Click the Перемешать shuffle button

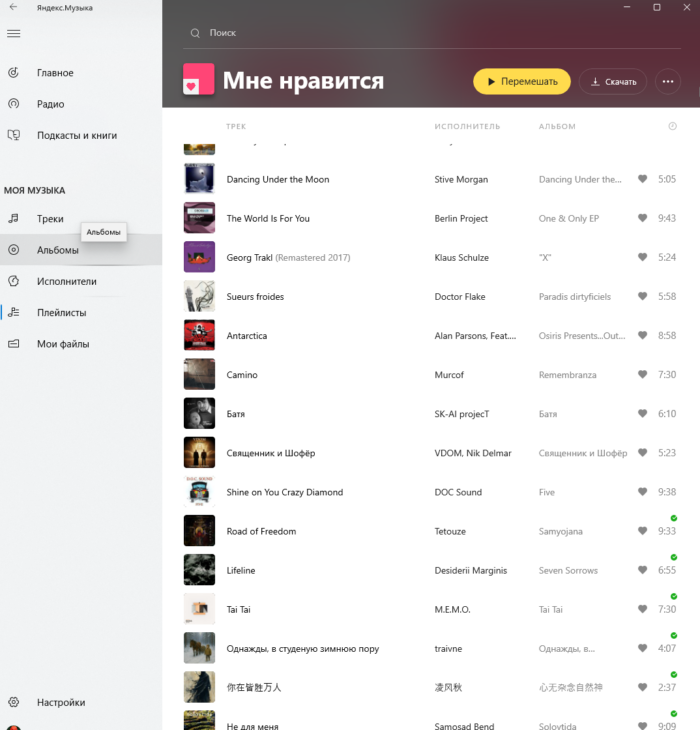tap(522, 81)
